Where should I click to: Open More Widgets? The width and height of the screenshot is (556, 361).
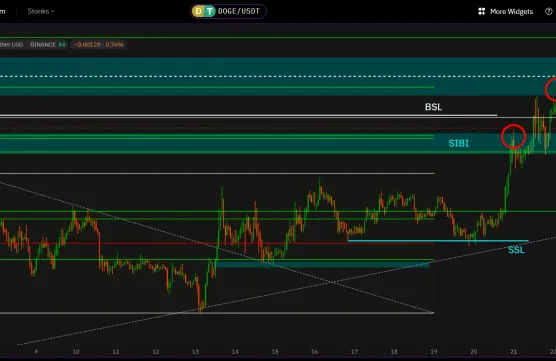coord(505,12)
